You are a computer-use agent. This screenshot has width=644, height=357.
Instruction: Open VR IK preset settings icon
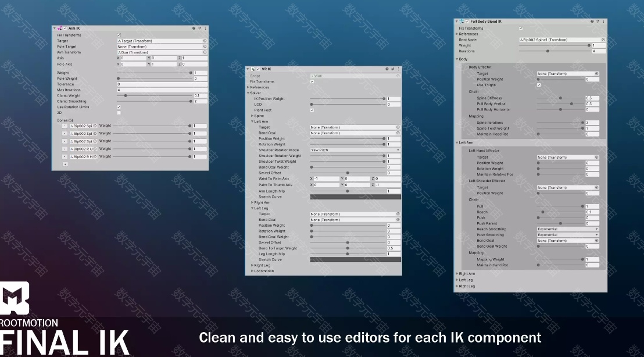click(x=393, y=69)
